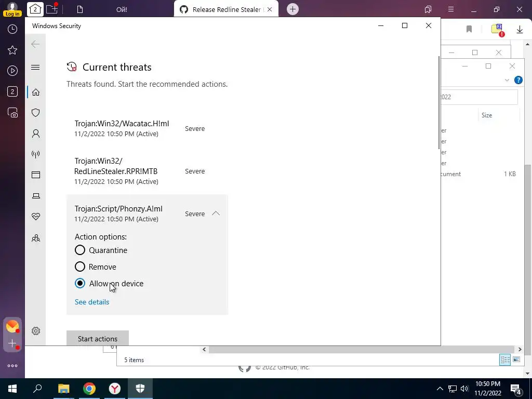This screenshot has height=399, width=532.
Task: Open Windows Security settings gear
Action: point(36,331)
